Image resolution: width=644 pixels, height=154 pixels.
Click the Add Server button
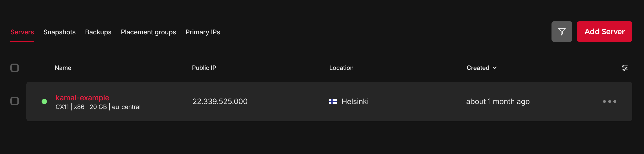(x=604, y=32)
